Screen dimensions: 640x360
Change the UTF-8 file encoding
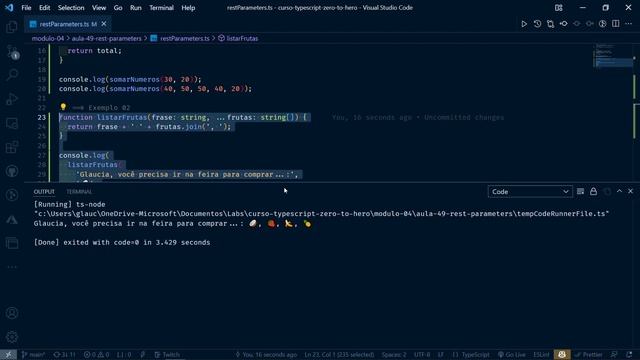pos(422,355)
